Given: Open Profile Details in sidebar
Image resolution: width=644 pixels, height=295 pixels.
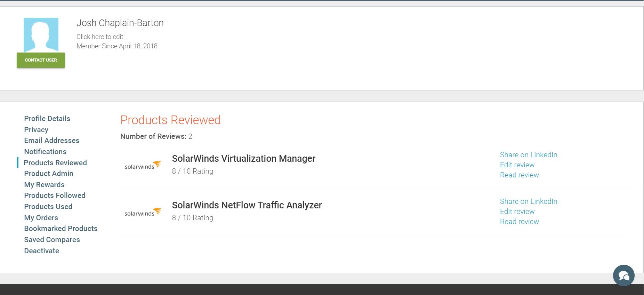Looking at the screenshot, I should tap(47, 119).
